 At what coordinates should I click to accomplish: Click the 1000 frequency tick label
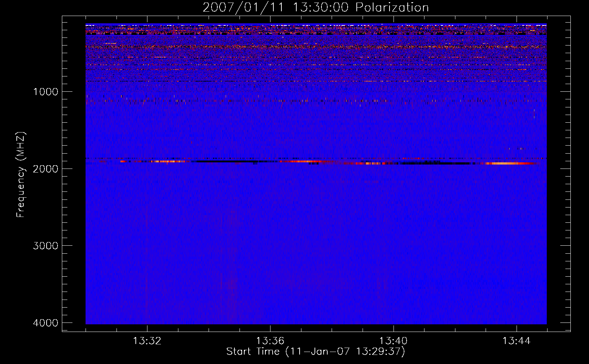pyautogui.click(x=46, y=91)
